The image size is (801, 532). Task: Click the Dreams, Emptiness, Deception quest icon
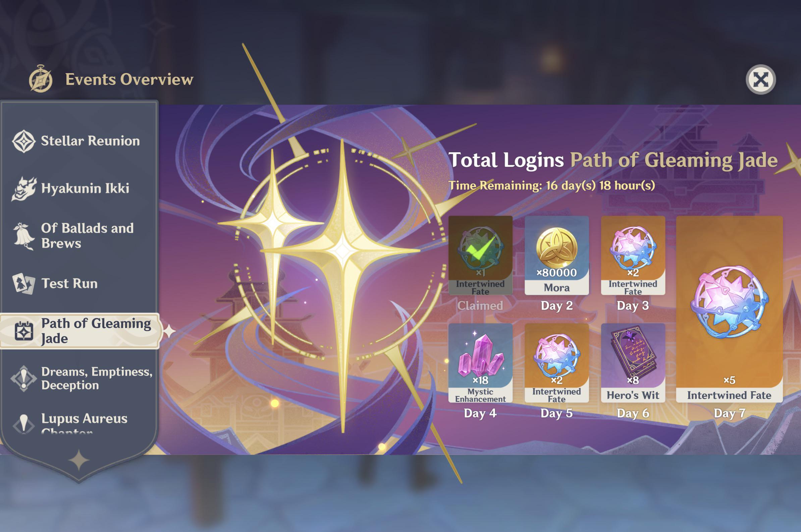23,378
